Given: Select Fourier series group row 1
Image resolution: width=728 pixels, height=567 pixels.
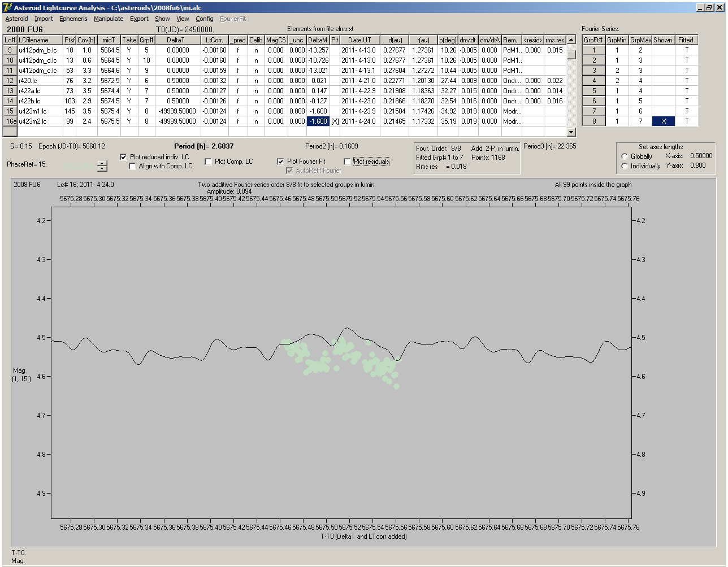Looking at the screenshot, I should tap(594, 50).
